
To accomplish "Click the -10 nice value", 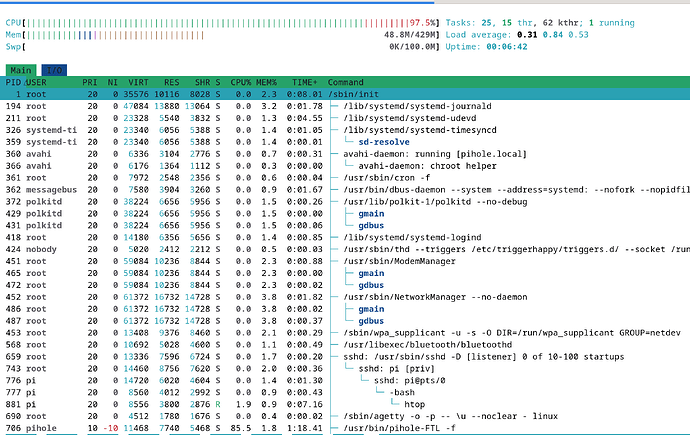I will (110, 428).
